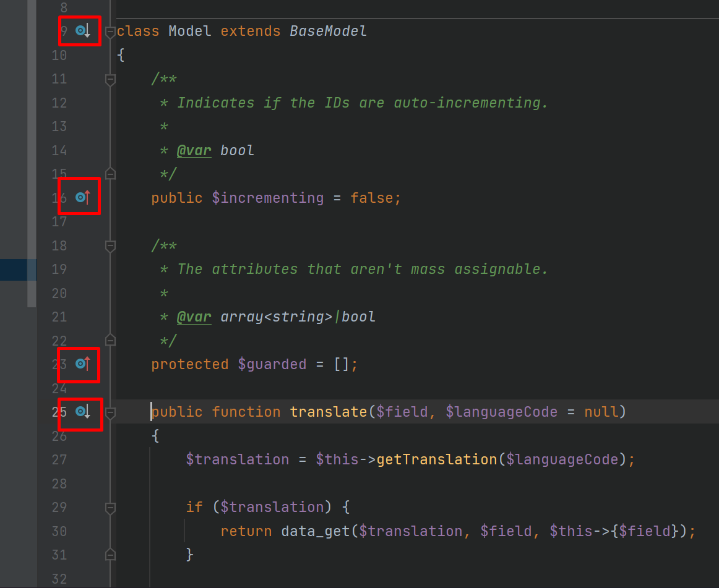
Task: Collapse the auto-incrementing docblock
Action: tap(110, 79)
